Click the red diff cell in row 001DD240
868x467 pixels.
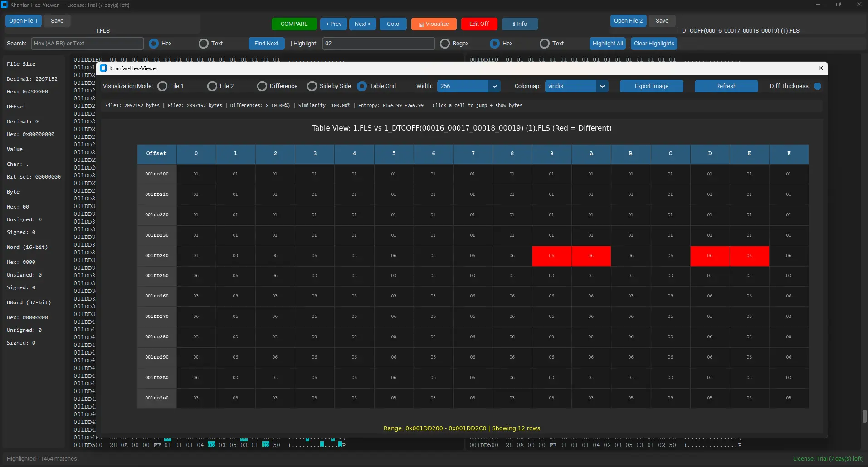551,256
